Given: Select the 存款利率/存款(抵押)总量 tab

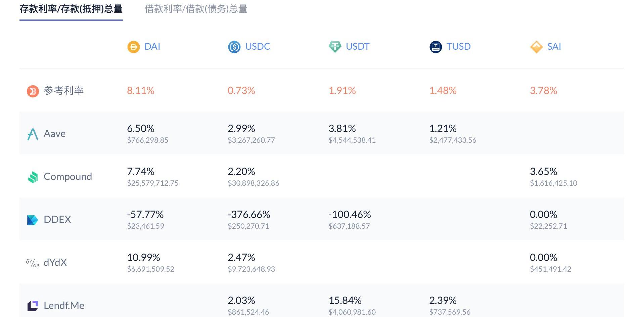Looking at the screenshot, I should pyautogui.click(x=71, y=9).
